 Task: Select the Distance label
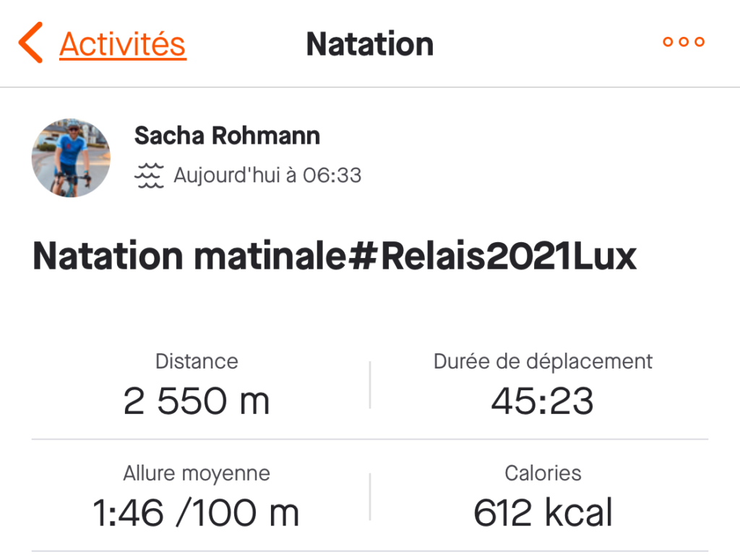click(x=197, y=361)
